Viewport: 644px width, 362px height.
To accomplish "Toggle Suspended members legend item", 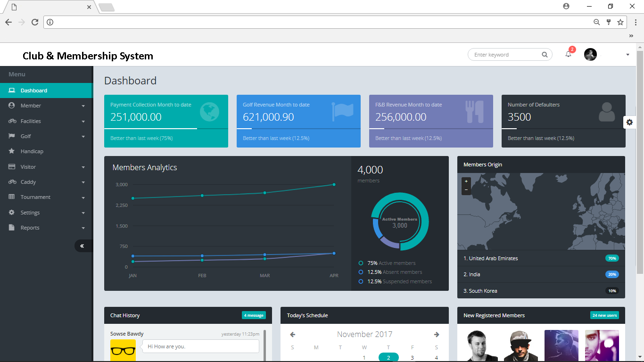I will 395,281.
